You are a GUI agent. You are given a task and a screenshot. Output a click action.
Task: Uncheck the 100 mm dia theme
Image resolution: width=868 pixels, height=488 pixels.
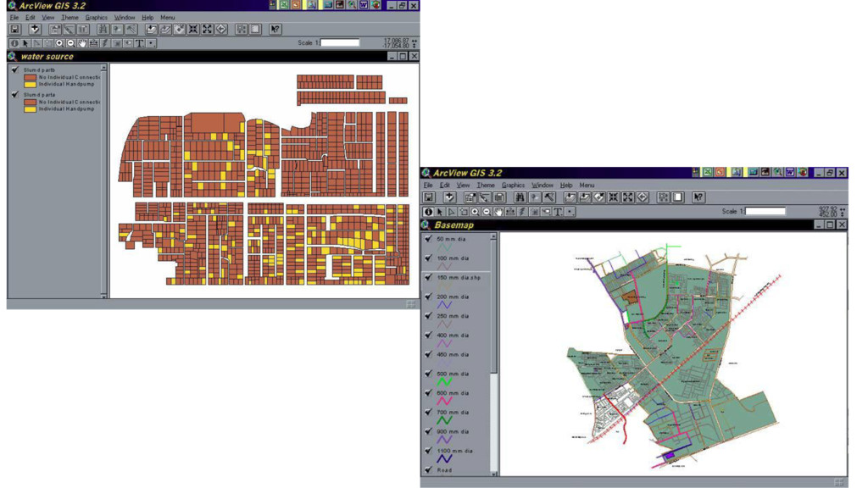pos(428,258)
